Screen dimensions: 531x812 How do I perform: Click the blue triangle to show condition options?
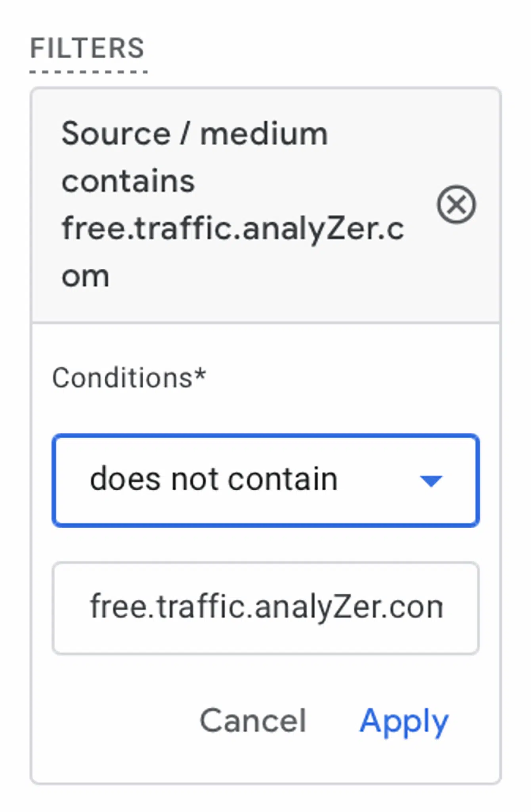tap(430, 480)
